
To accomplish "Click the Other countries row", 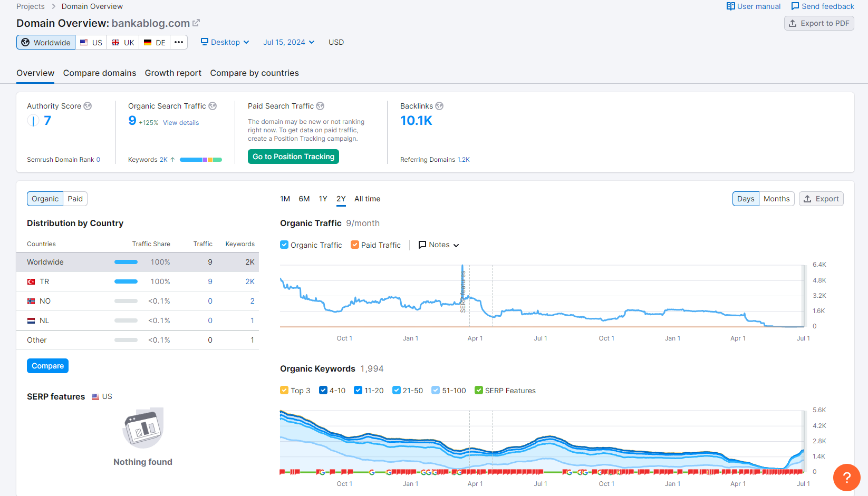I will click(x=138, y=340).
